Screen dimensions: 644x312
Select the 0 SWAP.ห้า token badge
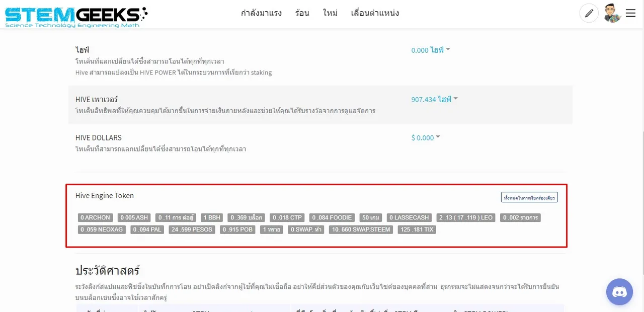click(x=306, y=229)
